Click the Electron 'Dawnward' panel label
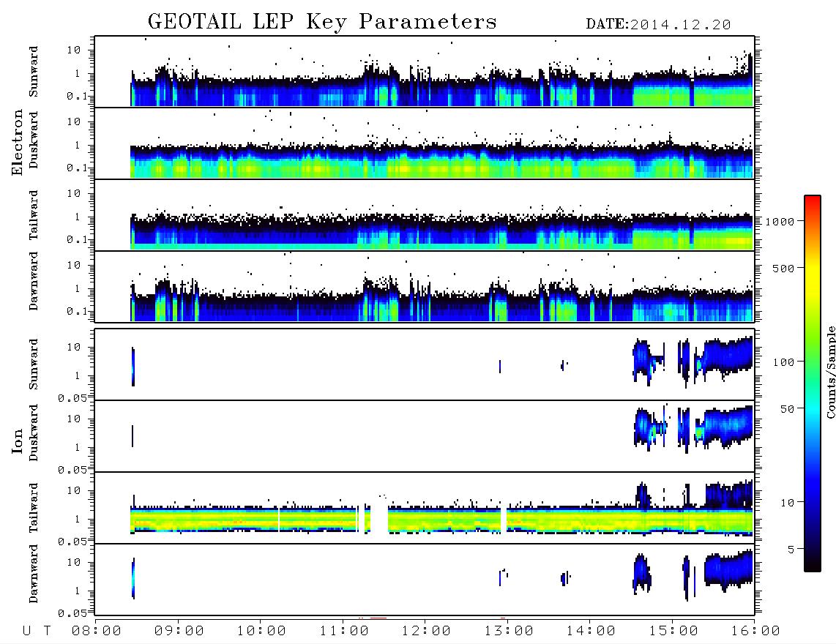 (34, 281)
